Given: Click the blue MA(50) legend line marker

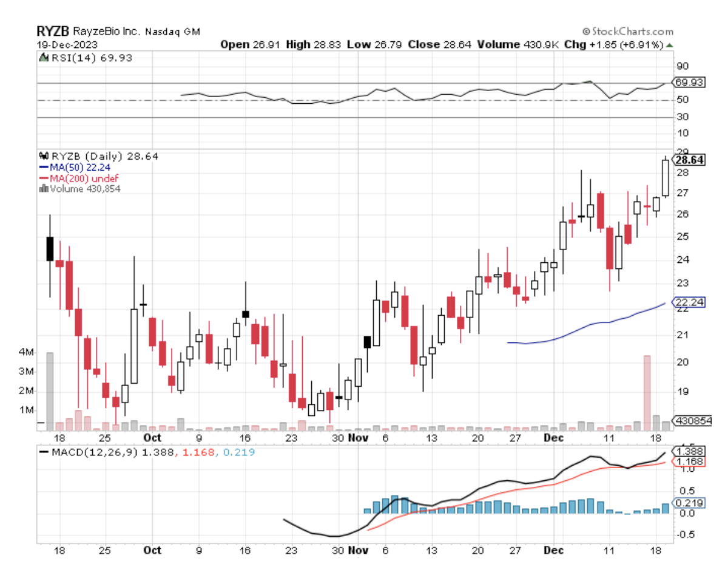Looking at the screenshot, I should tap(44, 167).
